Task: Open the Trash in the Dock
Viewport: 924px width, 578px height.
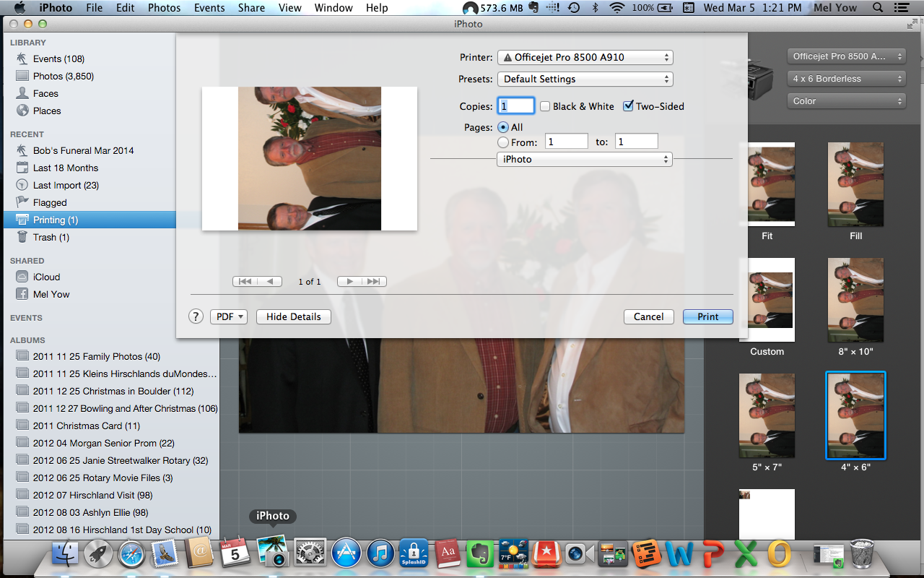Action: coord(861,555)
